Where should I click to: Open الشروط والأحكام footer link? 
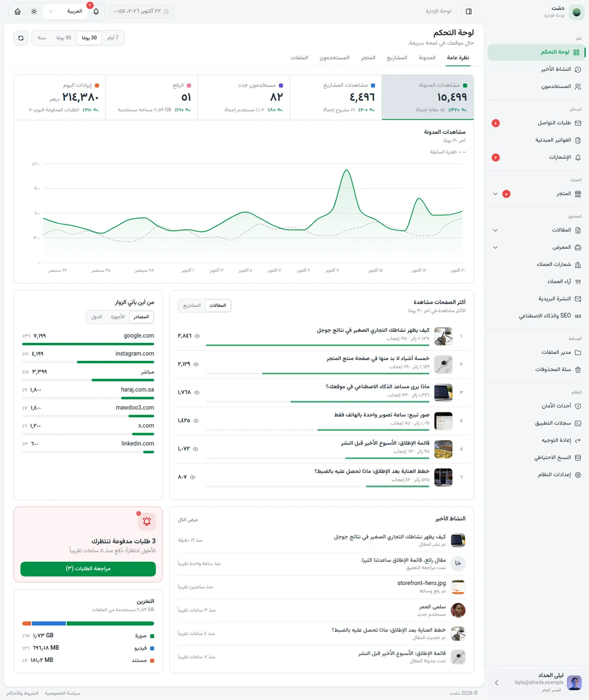click(23, 693)
